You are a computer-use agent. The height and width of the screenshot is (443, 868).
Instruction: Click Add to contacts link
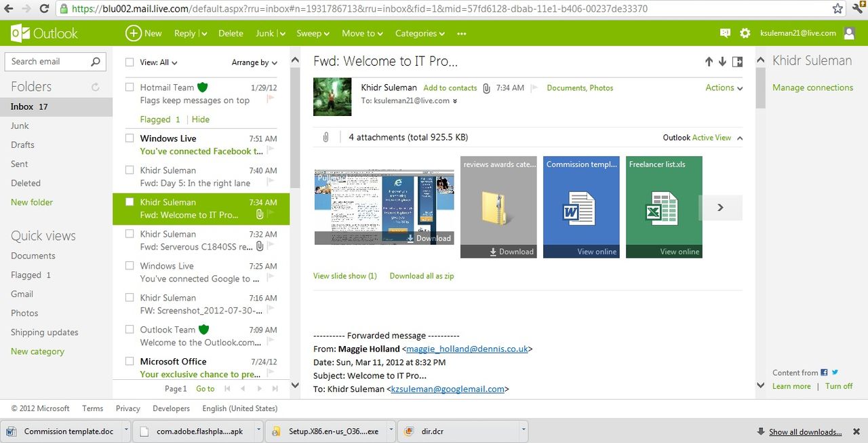[x=450, y=88]
